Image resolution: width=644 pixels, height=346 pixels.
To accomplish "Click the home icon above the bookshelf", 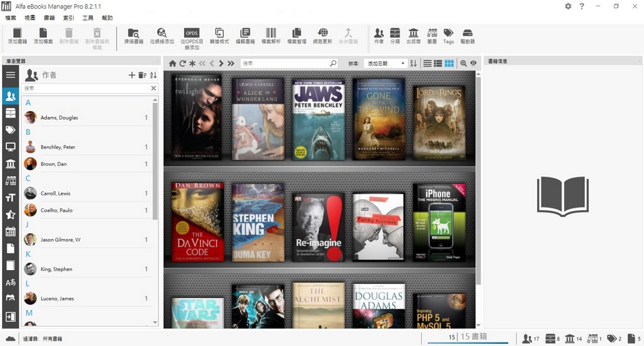I will [173, 63].
